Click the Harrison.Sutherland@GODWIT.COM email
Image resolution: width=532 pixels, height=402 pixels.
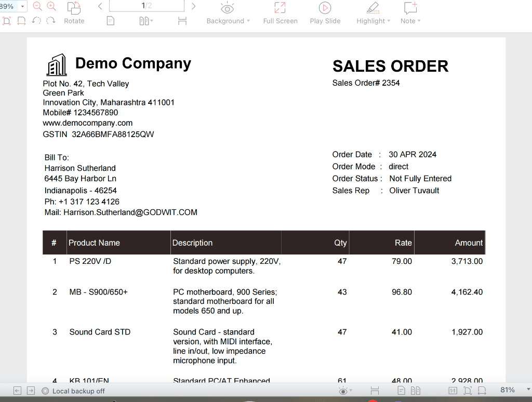[130, 212]
